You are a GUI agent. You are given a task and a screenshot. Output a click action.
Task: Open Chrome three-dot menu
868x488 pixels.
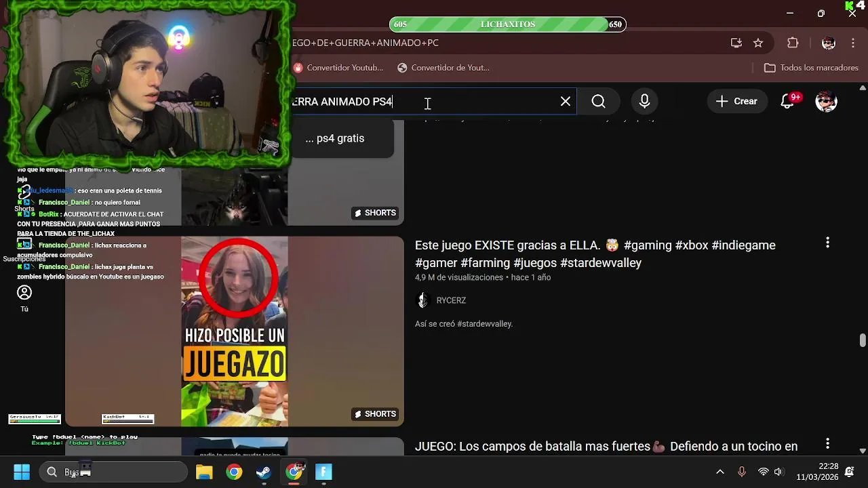(x=853, y=43)
